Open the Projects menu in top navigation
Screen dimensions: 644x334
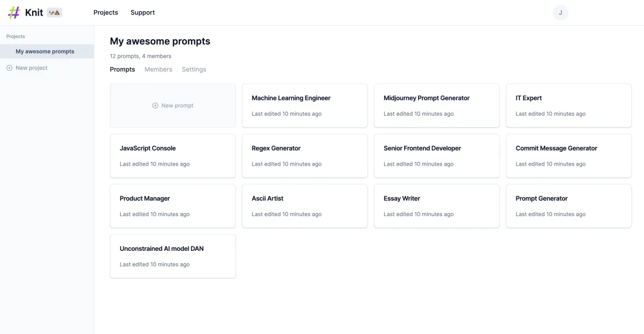(x=106, y=12)
